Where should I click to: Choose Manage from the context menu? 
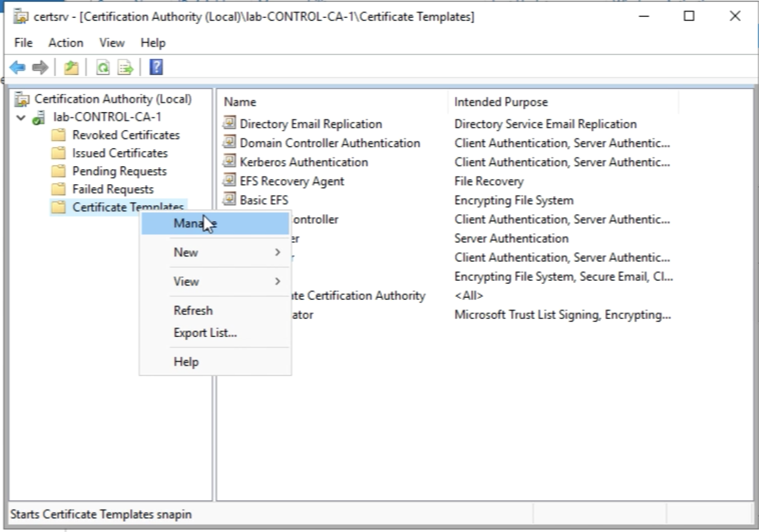click(x=195, y=223)
